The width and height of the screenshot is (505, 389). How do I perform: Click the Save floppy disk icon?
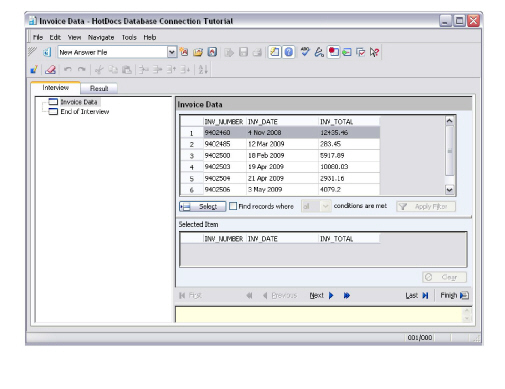(x=243, y=52)
